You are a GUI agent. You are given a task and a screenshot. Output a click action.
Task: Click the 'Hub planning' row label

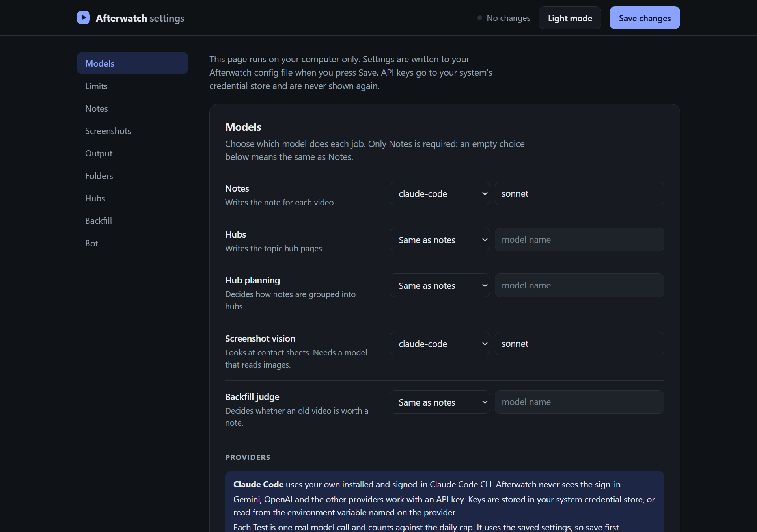252,280
